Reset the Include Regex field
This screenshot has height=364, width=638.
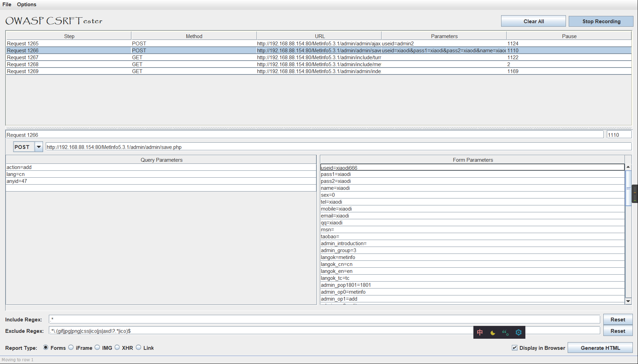pos(618,320)
